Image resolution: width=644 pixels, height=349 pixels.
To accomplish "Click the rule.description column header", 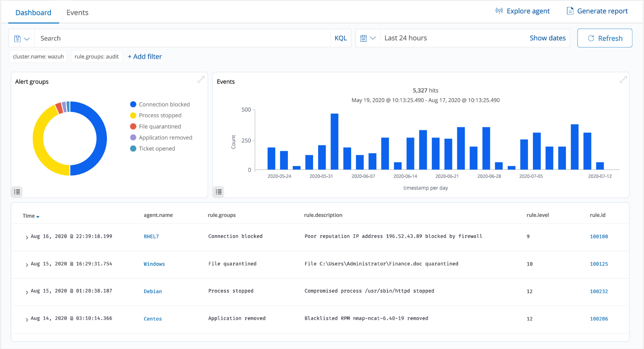I will pos(323,215).
